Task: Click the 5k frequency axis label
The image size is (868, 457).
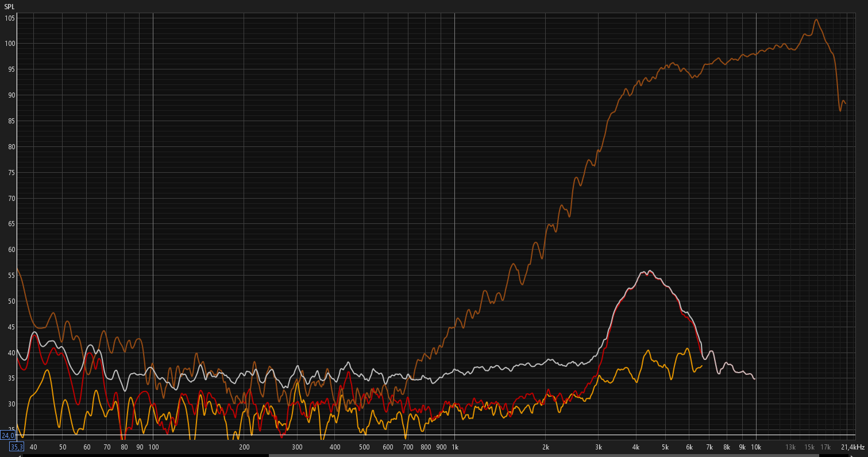Action: tap(665, 447)
